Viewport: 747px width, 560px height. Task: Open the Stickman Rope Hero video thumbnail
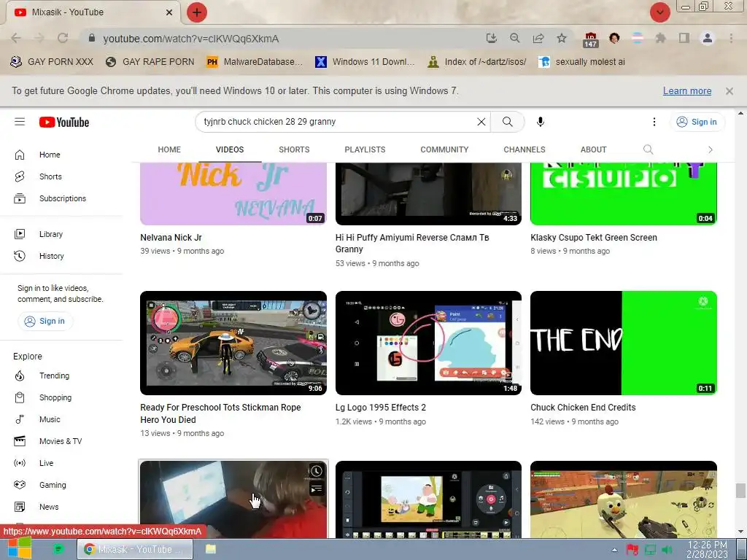(233, 343)
